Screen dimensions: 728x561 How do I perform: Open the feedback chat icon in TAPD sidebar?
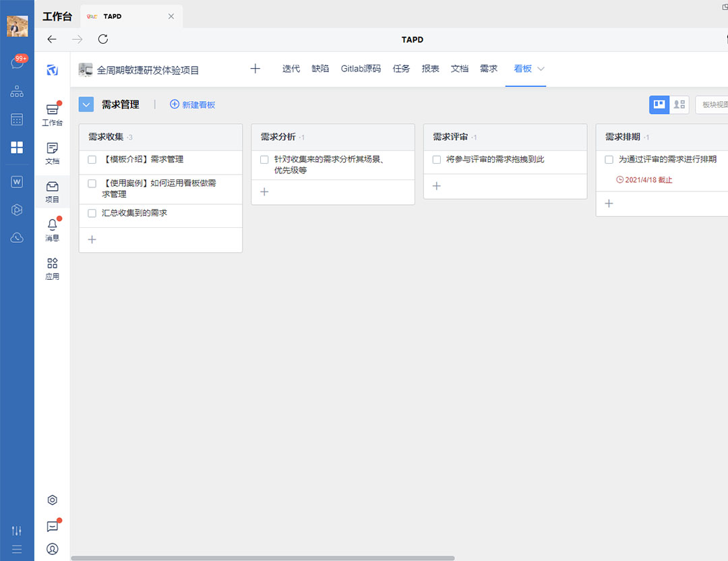click(53, 526)
